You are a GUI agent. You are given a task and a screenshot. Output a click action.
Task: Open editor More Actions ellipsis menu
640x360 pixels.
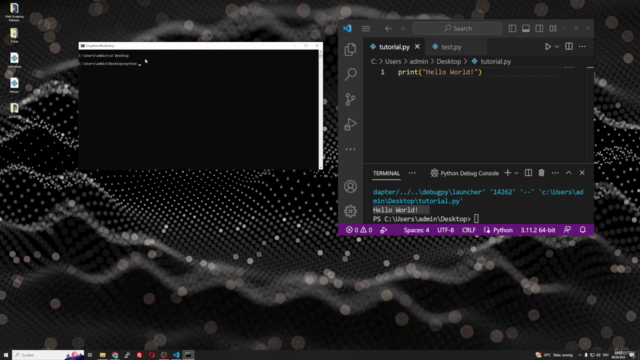click(582, 47)
